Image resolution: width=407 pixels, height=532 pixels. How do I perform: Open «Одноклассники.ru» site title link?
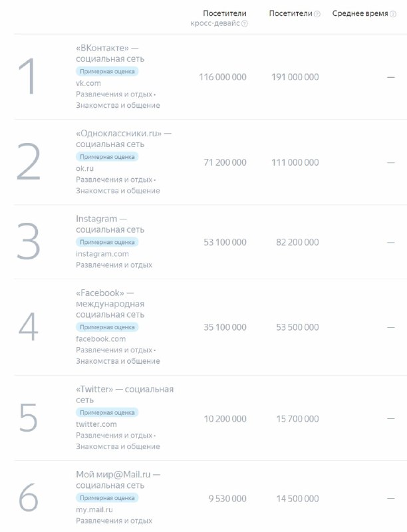click(x=123, y=138)
